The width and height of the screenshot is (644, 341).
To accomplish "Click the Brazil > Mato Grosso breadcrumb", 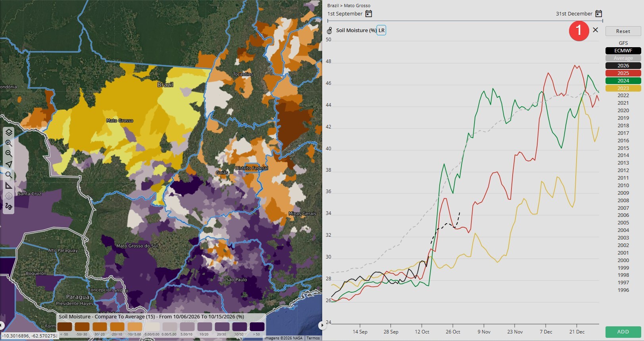I will (349, 6).
